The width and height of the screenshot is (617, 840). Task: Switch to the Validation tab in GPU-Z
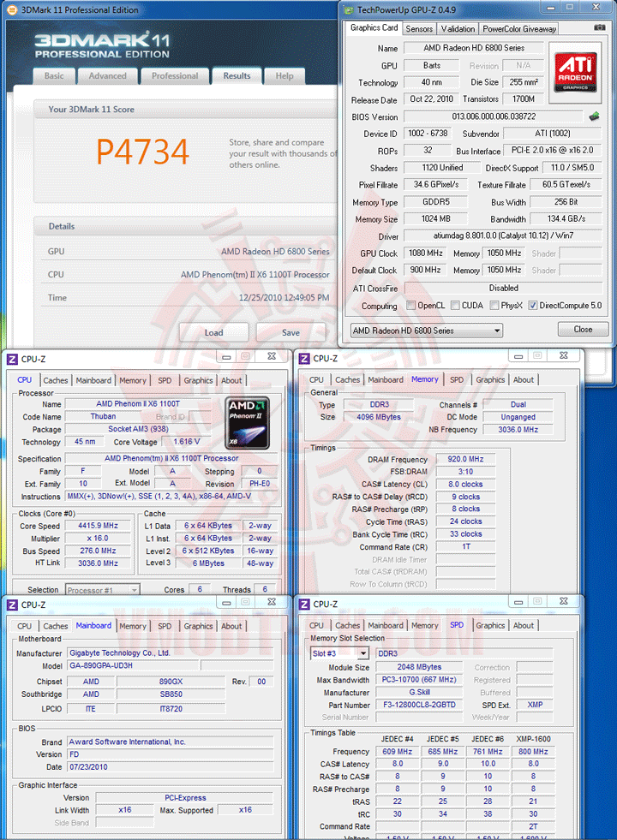(x=458, y=29)
